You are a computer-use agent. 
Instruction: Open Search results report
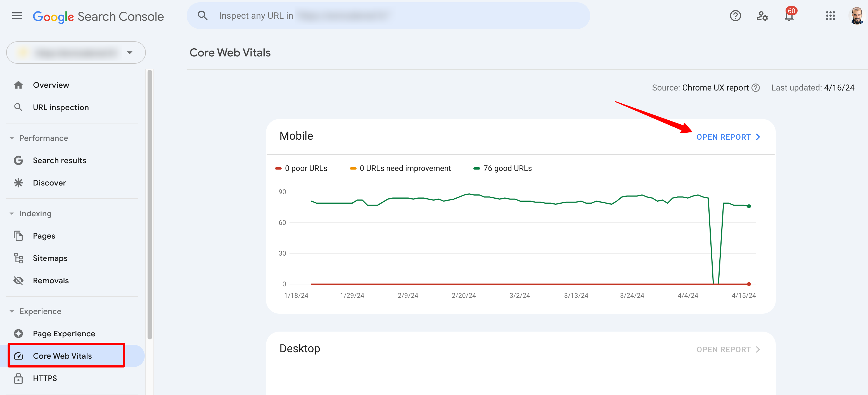coord(60,160)
